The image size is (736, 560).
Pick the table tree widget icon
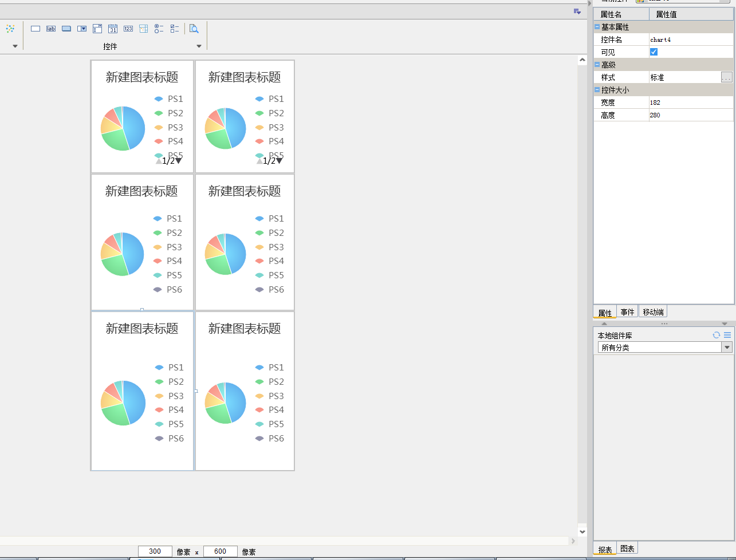144,29
